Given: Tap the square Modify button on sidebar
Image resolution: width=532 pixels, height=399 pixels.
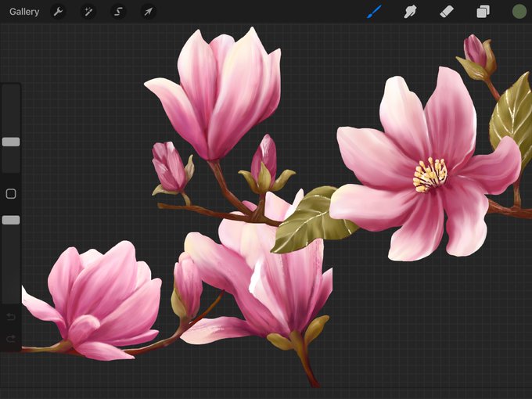Looking at the screenshot, I should pos(11,194).
